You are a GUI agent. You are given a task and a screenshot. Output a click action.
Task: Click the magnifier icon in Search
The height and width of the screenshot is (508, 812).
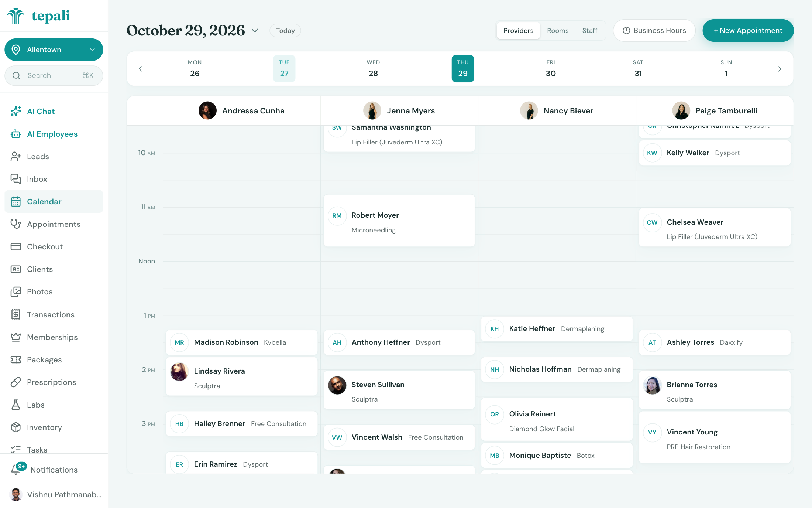point(16,76)
